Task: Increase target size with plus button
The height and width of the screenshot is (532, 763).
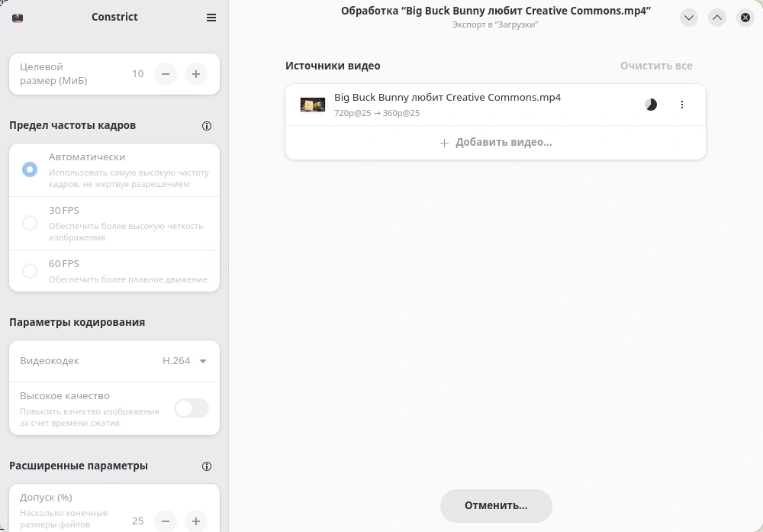Action: (196, 74)
